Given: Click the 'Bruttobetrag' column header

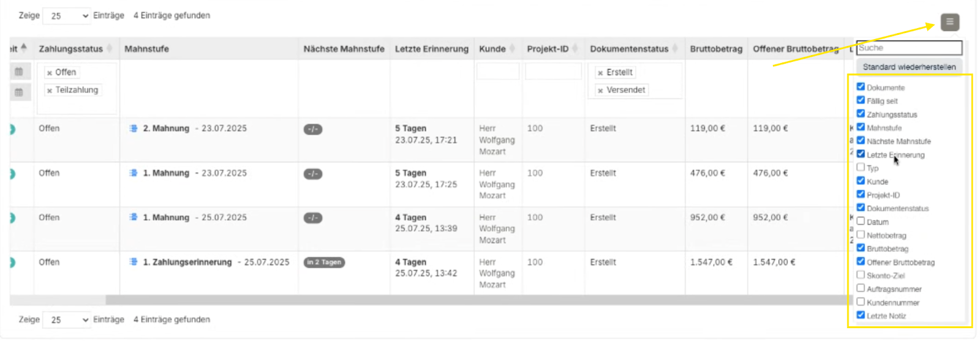Looking at the screenshot, I should click(715, 49).
